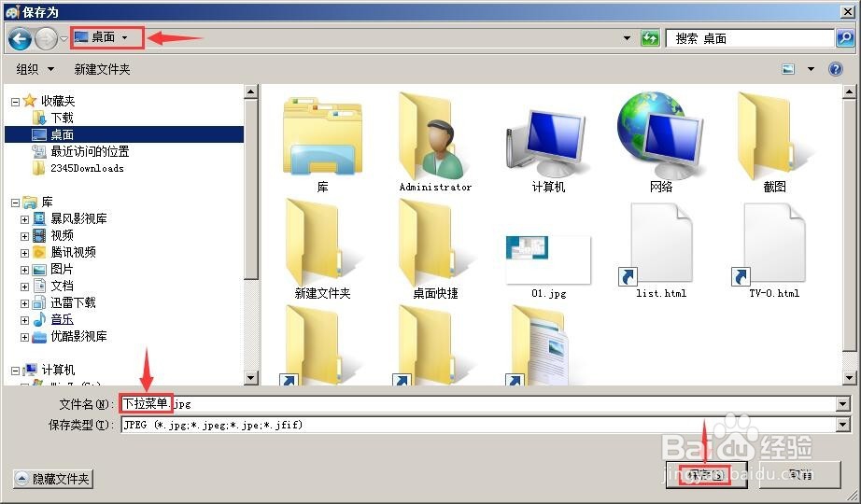Click the 搜索 桌面 search field

click(x=749, y=38)
